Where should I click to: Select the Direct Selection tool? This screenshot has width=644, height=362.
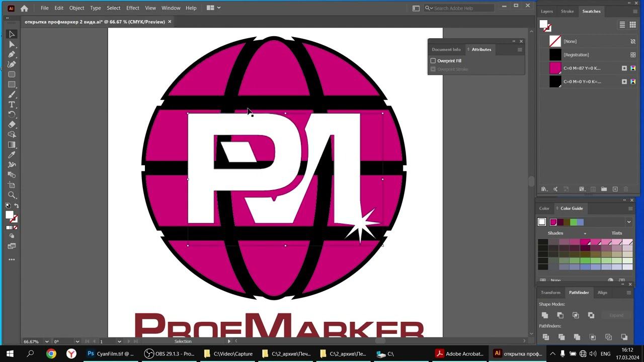click(x=12, y=44)
